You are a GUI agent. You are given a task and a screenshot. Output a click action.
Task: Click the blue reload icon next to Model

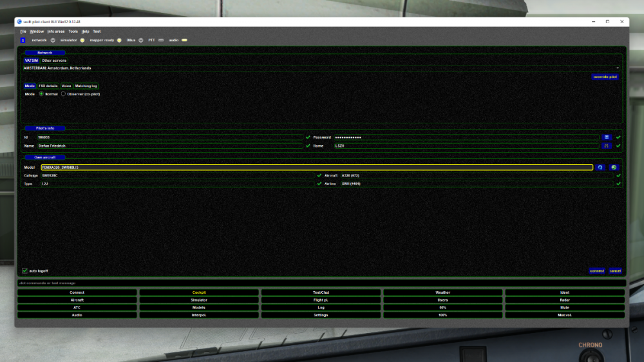click(x=600, y=167)
